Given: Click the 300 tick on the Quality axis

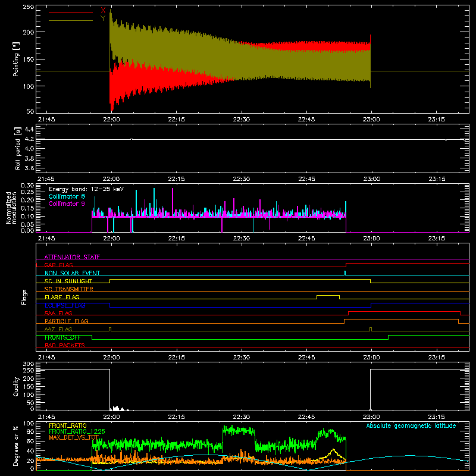Looking at the screenshot, I should [29, 364].
